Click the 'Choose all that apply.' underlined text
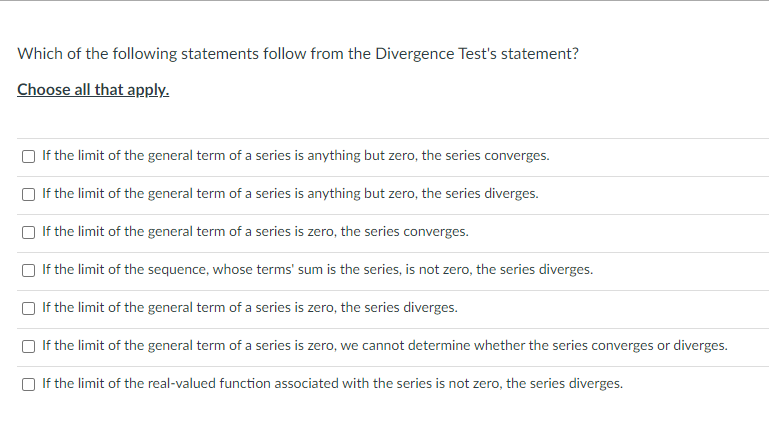The height and width of the screenshot is (421, 769). point(93,90)
